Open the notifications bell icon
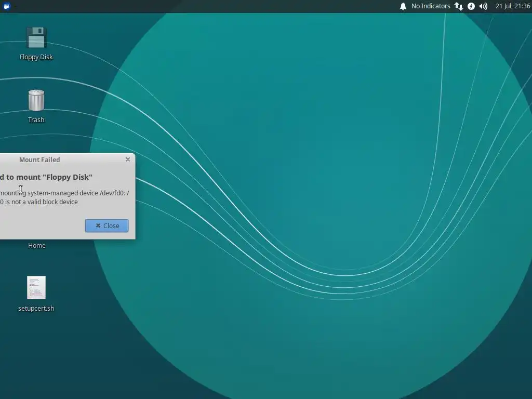 click(x=403, y=6)
